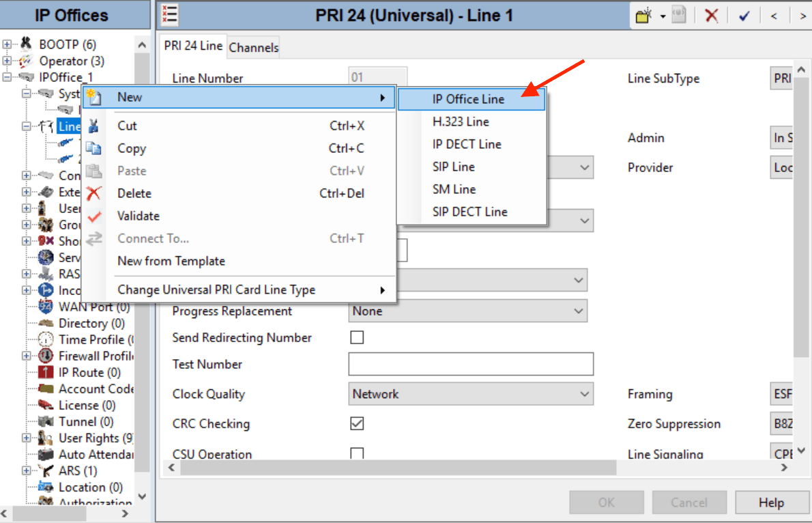
Task: Click the ARS tree icon
Action: 46,470
